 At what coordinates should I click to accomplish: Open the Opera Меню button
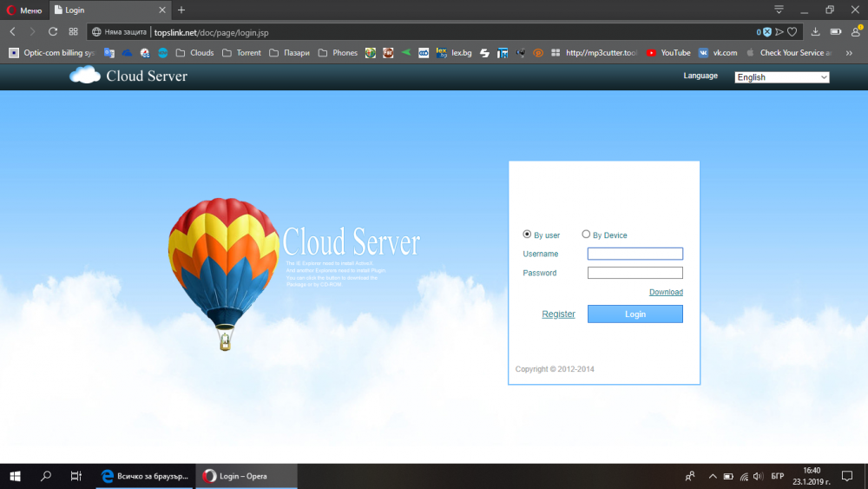click(24, 10)
